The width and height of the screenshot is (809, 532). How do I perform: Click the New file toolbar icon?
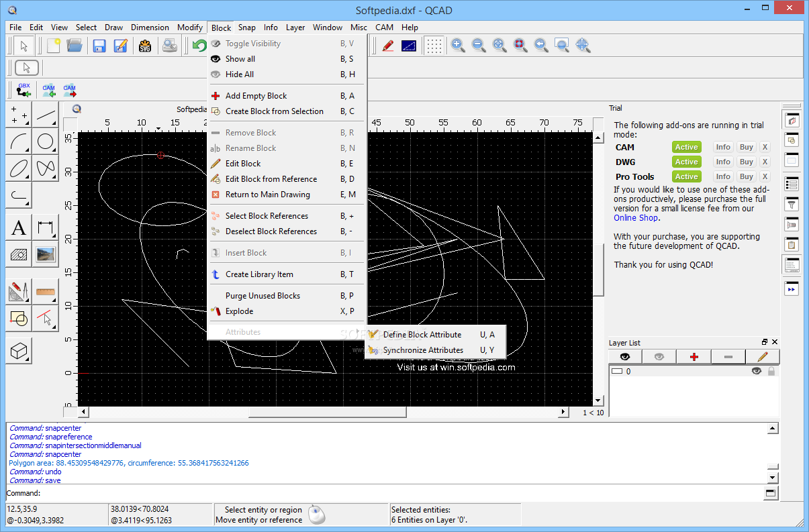point(53,46)
